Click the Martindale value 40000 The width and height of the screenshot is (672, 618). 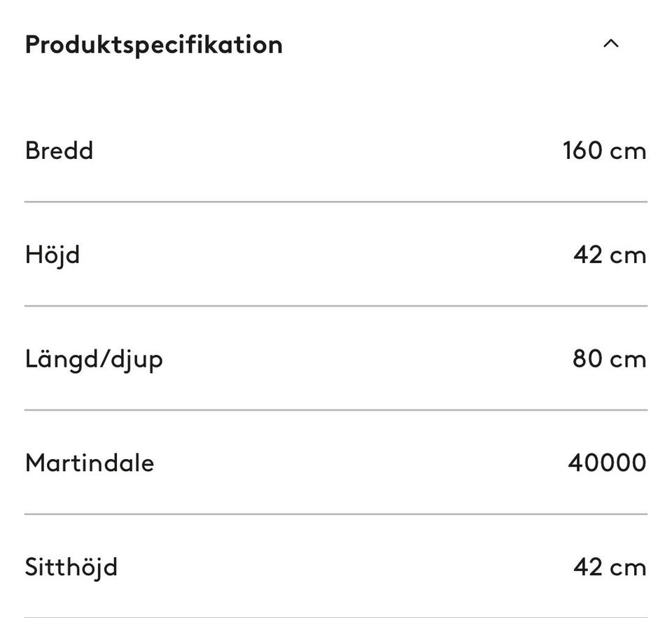607,463
